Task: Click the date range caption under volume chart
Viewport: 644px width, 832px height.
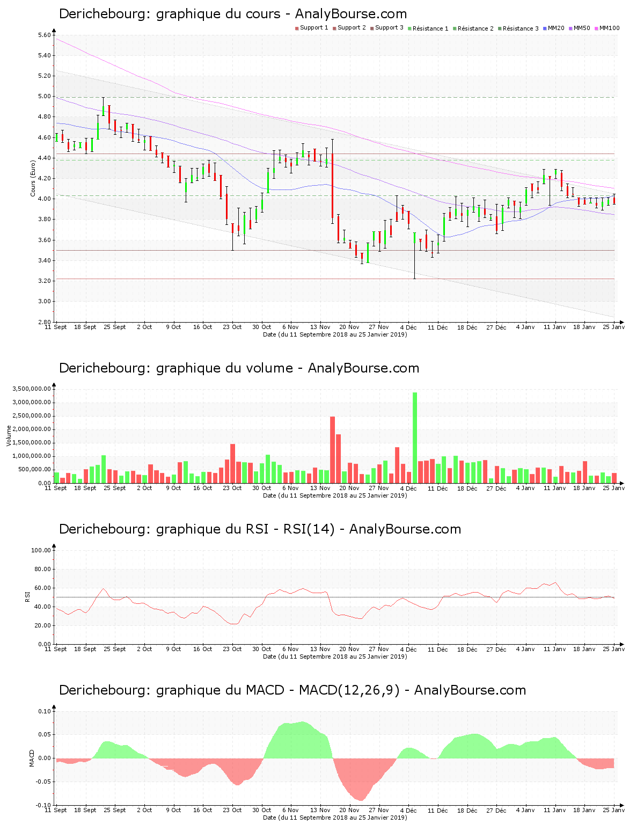Action: coord(335,495)
